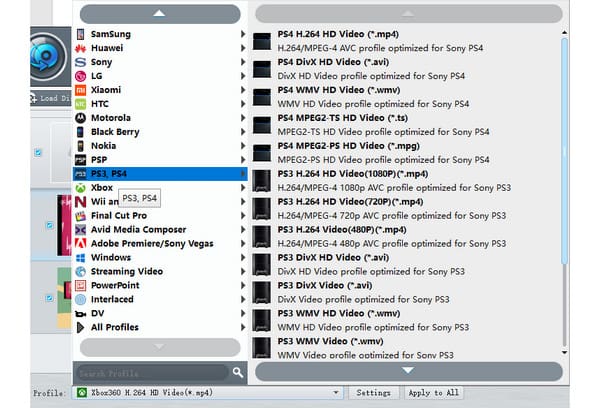This screenshot has width=600, height=408.
Task: Click the Search Profile input field
Action: [x=152, y=373]
